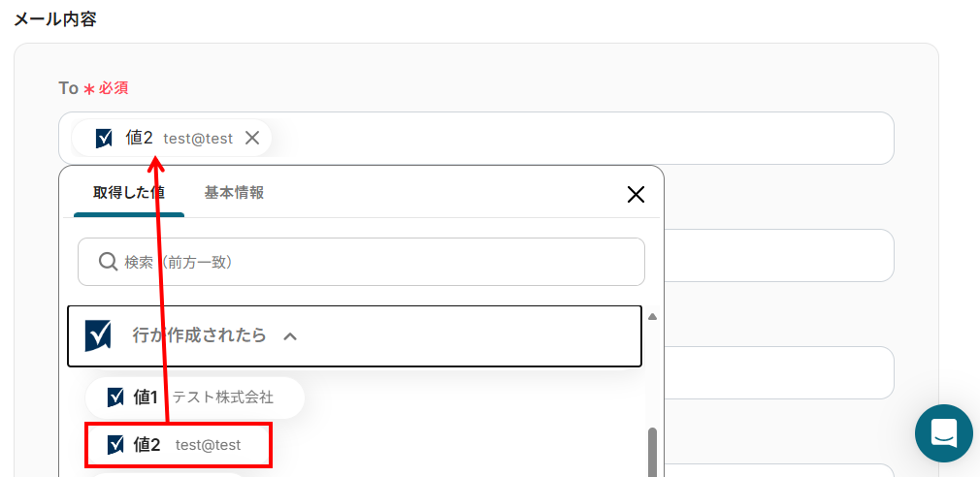Image resolution: width=980 pixels, height=477 pixels.
Task: Click the search magnifier icon
Action: 108,262
